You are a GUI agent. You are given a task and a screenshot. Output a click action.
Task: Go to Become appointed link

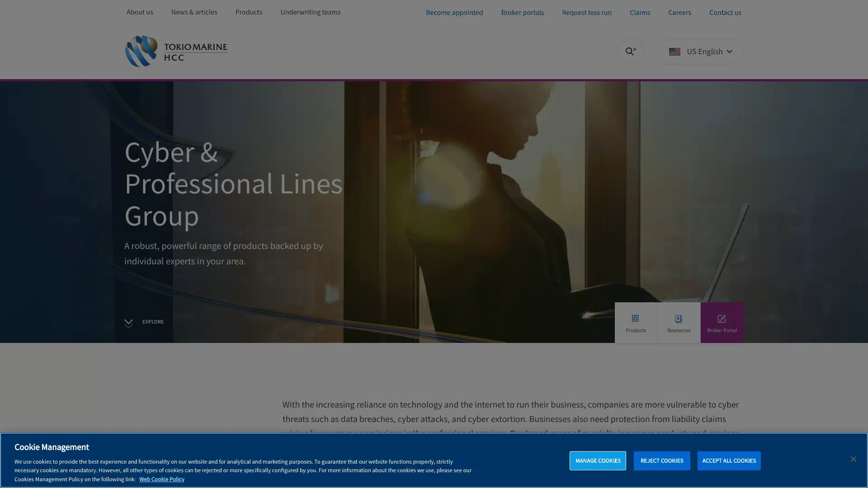tap(454, 13)
